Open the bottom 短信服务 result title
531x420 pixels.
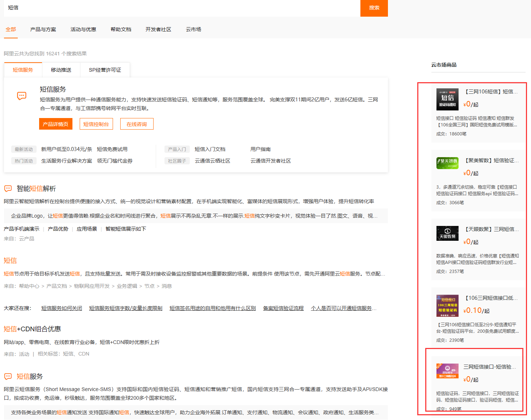pyautogui.click(x=30, y=377)
